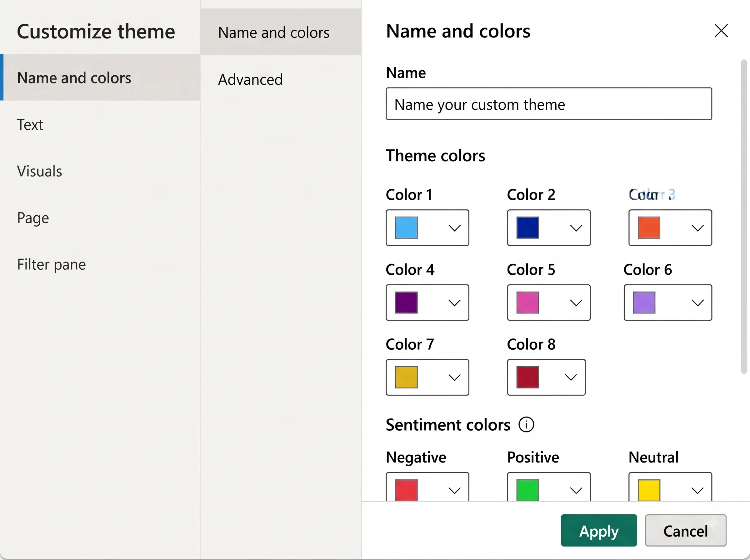Viewport: 750px width, 560px height.
Task: Open the Neutral sentiment dropdown chevron
Action: (x=697, y=490)
